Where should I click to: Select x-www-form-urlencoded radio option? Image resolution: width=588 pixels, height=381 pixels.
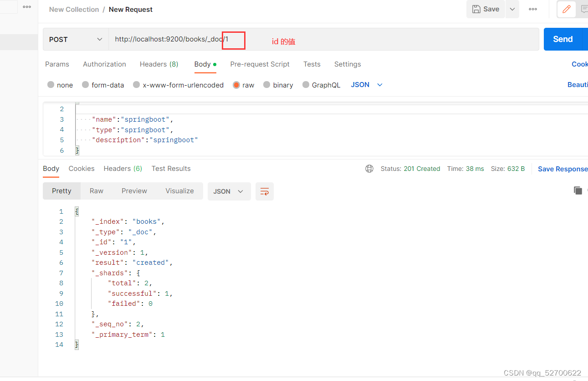pyautogui.click(x=137, y=85)
